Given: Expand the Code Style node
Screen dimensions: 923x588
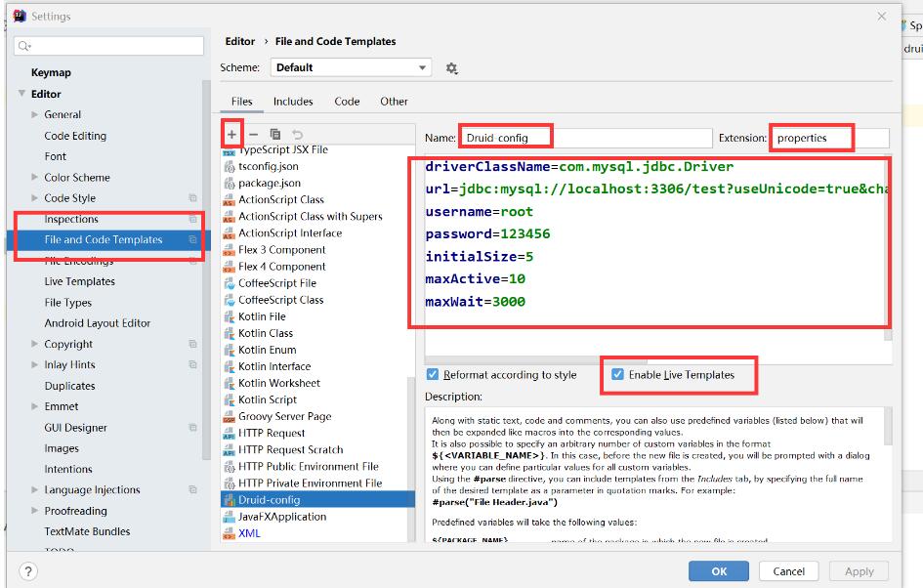Looking at the screenshot, I should (35, 198).
